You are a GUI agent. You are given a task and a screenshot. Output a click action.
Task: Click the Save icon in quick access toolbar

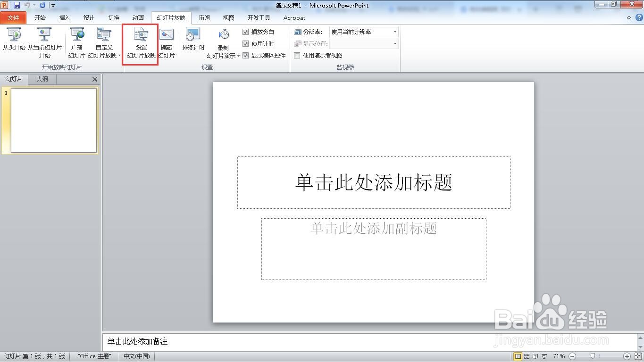pos(17,5)
